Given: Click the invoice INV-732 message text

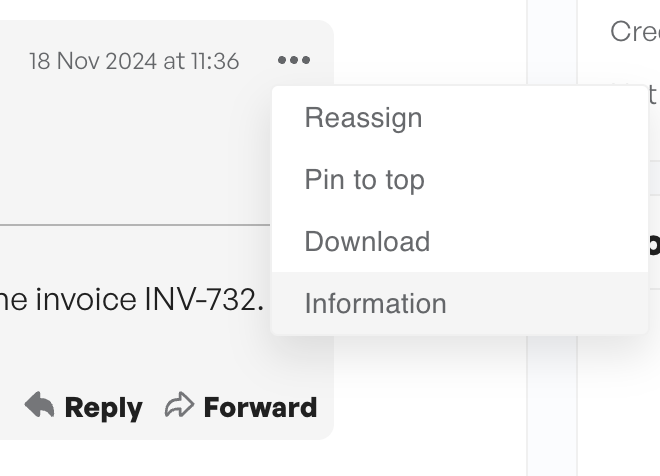Looking at the screenshot, I should coord(132,300).
